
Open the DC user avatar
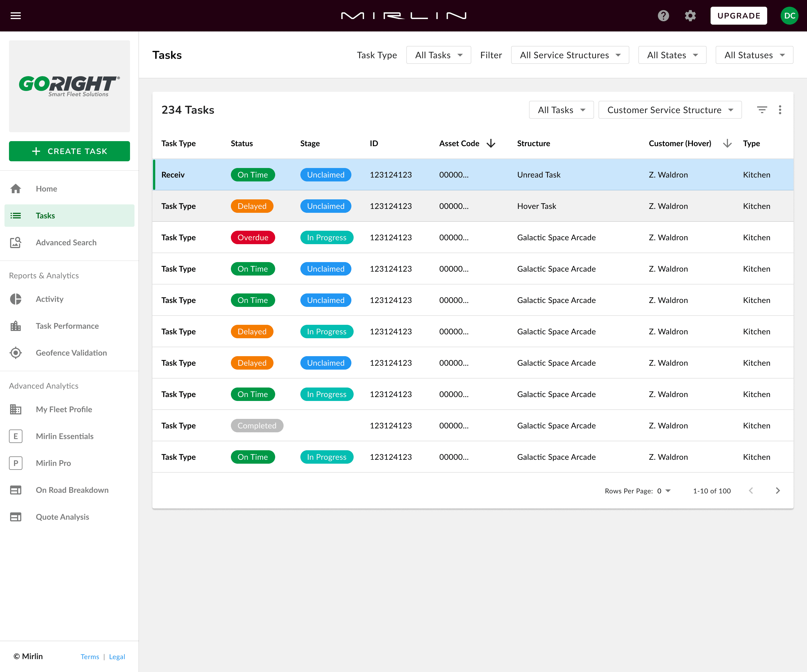point(789,16)
